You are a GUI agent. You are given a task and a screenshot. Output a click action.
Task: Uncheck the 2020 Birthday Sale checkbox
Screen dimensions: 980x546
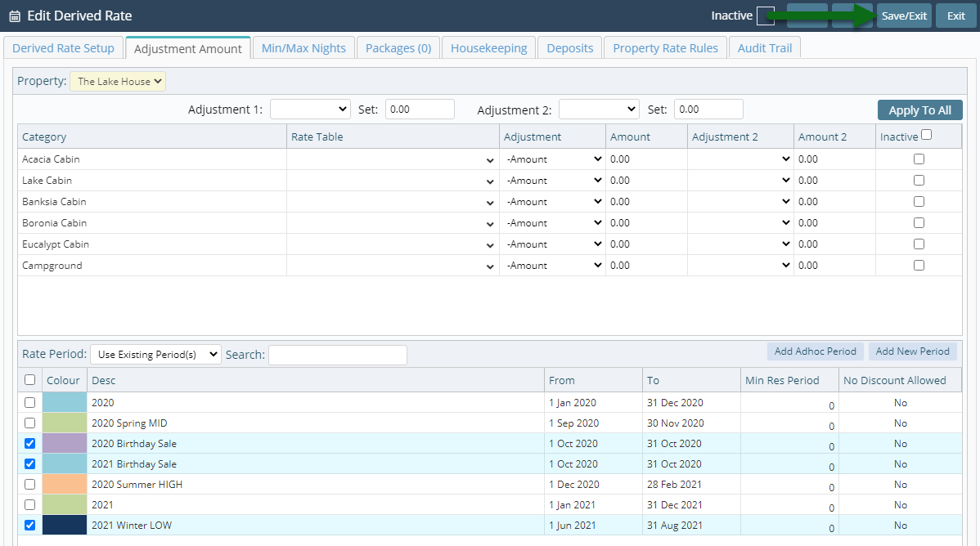coord(29,444)
